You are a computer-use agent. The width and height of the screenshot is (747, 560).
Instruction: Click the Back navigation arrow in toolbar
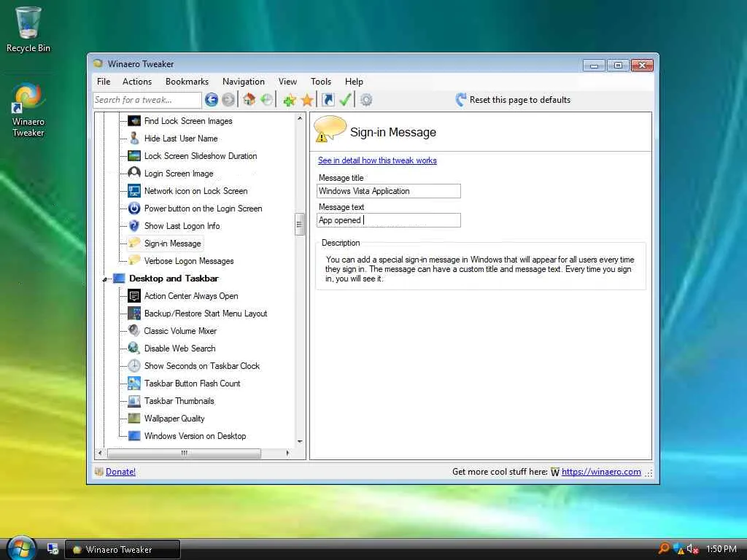(x=212, y=99)
